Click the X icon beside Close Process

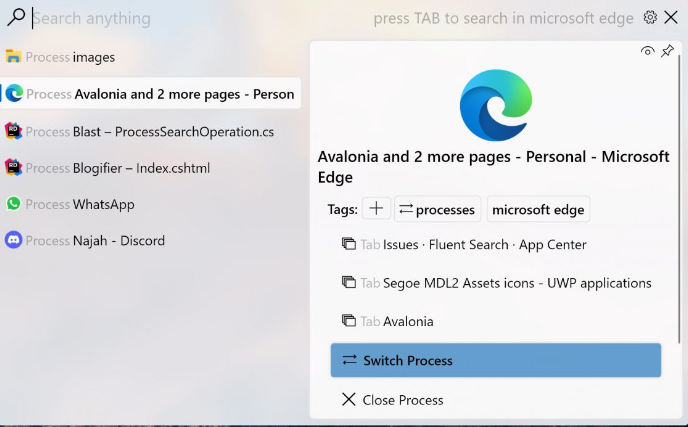tap(349, 399)
